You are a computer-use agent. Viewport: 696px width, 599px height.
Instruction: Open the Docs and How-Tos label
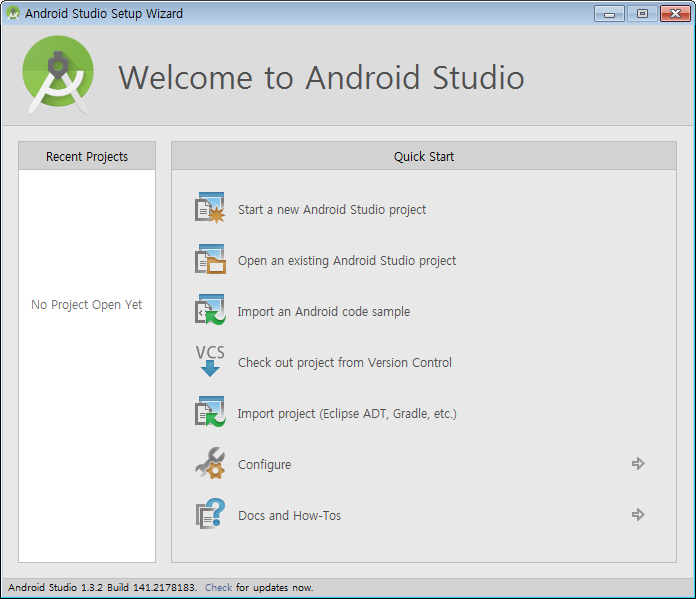(x=289, y=516)
